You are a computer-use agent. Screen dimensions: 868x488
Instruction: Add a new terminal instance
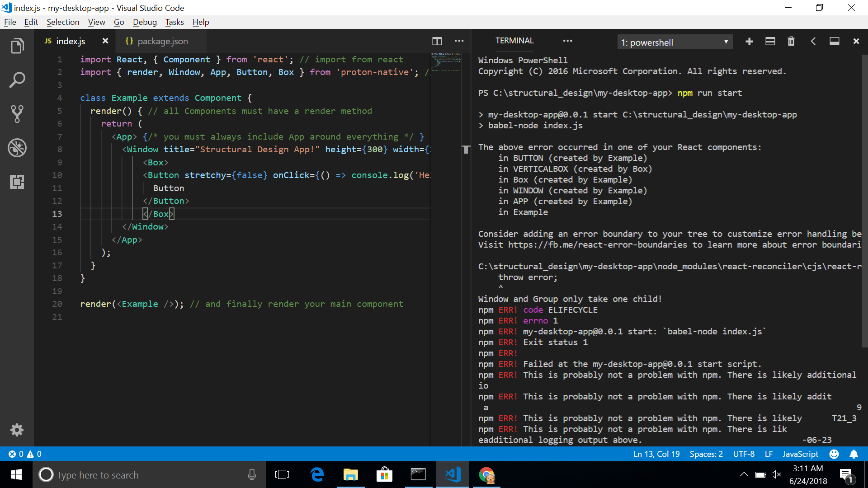(x=749, y=41)
